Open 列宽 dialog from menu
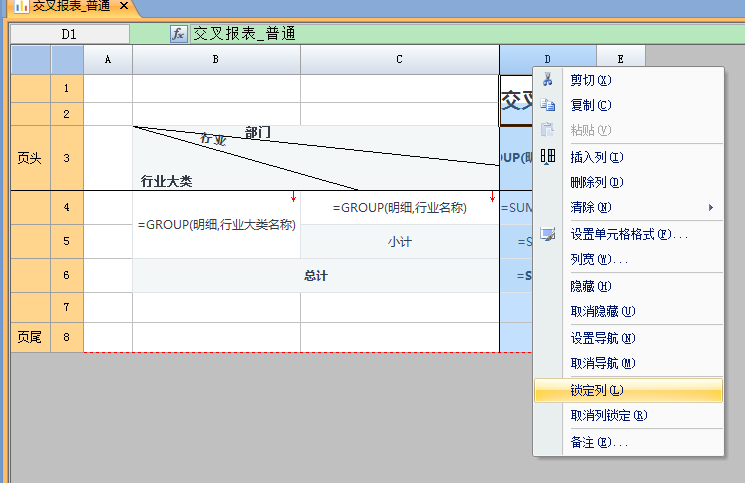The width and height of the screenshot is (745, 483). click(599, 260)
